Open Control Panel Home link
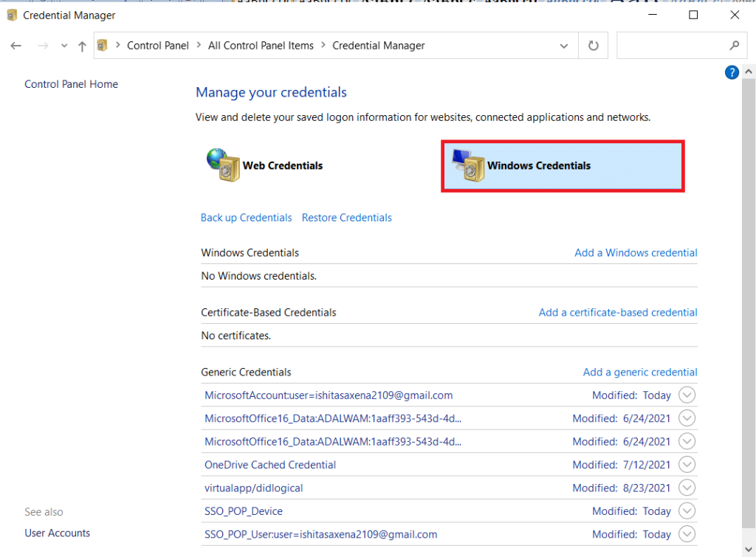The image size is (756, 557). coord(72,84)
